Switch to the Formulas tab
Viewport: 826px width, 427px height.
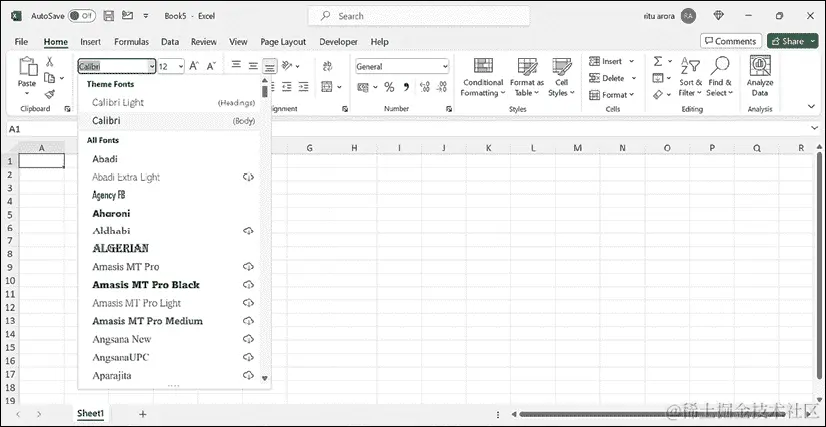click(x=132, y=42)
